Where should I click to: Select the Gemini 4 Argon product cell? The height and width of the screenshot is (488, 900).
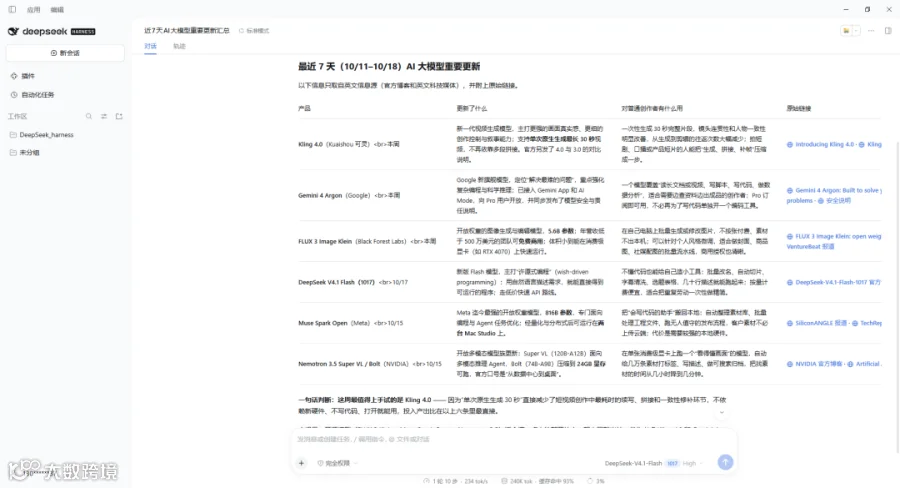coord(349,195)
